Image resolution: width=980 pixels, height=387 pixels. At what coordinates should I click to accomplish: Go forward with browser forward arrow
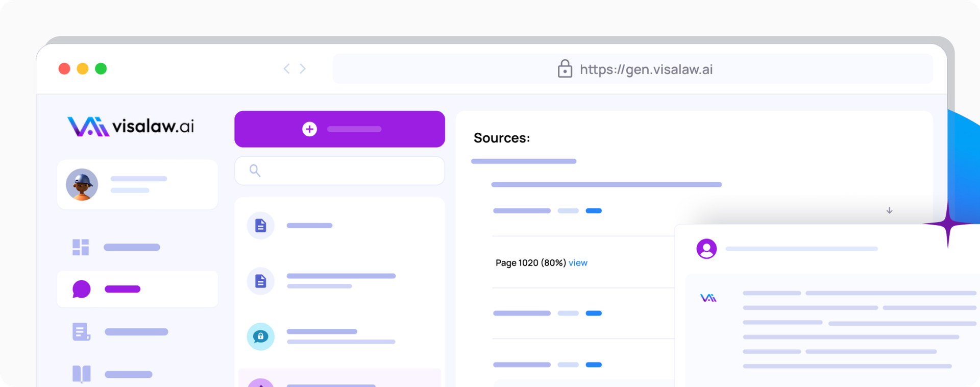point(303,68)
